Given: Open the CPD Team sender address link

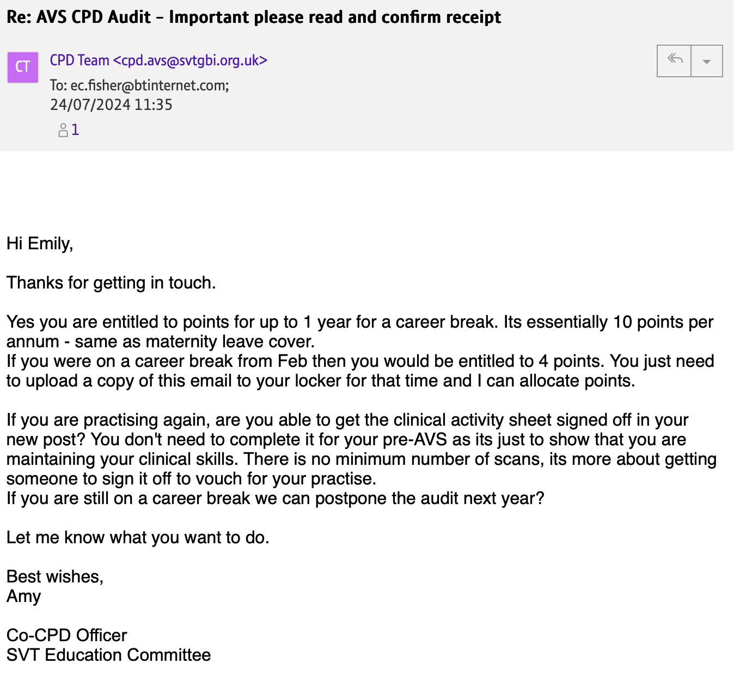Looking at the screenshot, I should (158, 60).
